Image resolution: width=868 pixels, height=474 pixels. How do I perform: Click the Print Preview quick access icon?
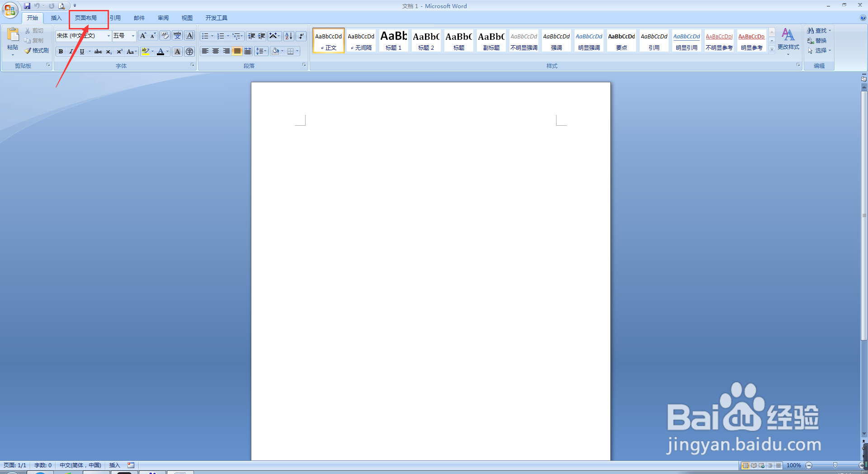pos(61,6)
